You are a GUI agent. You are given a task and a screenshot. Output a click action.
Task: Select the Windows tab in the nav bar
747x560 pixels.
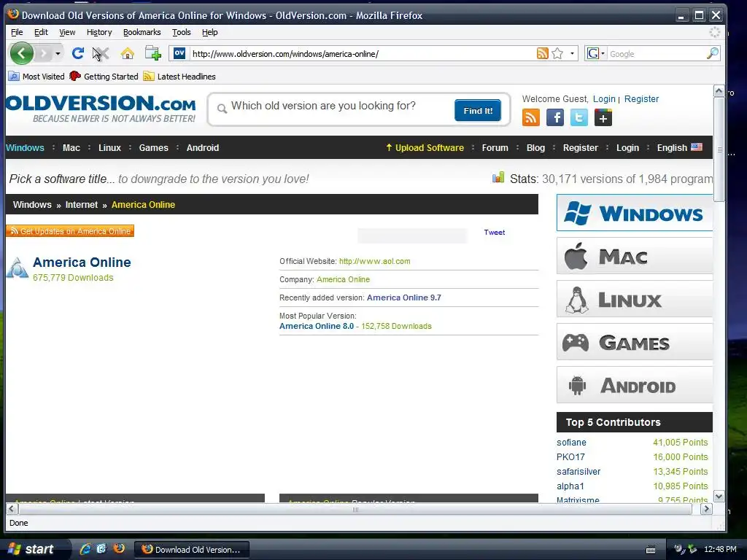pyautogui.click(x=25, y=147)
